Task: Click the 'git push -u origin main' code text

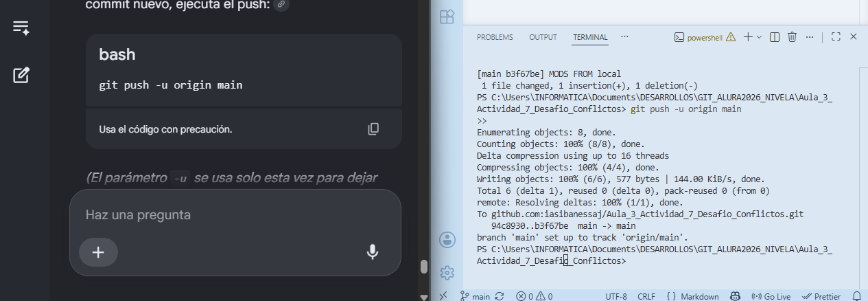Action: (x=171, y=85)
